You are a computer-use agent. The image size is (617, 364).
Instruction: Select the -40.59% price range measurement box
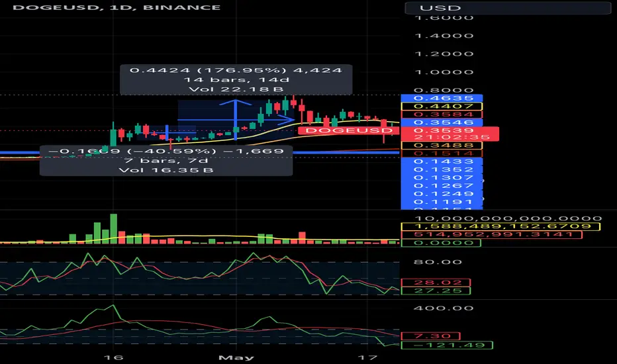166,161
